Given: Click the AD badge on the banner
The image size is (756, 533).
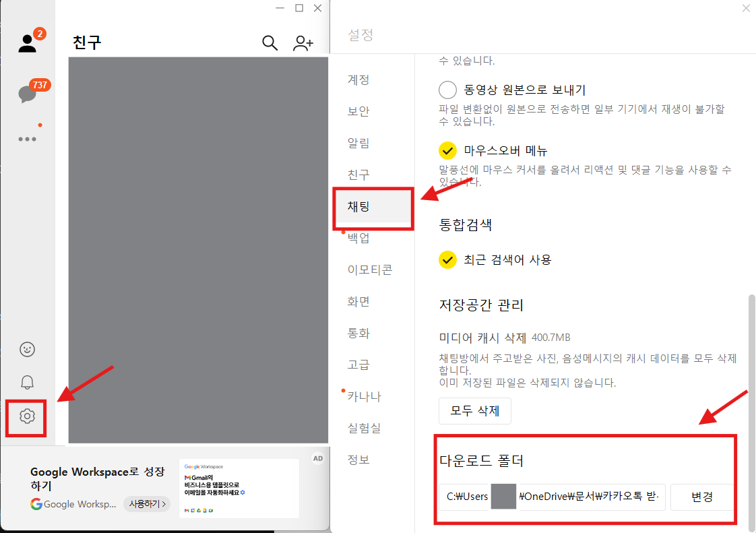Looking at the screenshot, I should point(318,459).
